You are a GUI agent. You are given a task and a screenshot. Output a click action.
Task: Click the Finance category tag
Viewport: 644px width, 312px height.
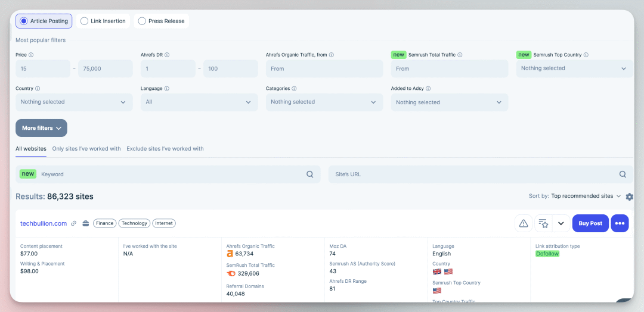tap(105, 223)
